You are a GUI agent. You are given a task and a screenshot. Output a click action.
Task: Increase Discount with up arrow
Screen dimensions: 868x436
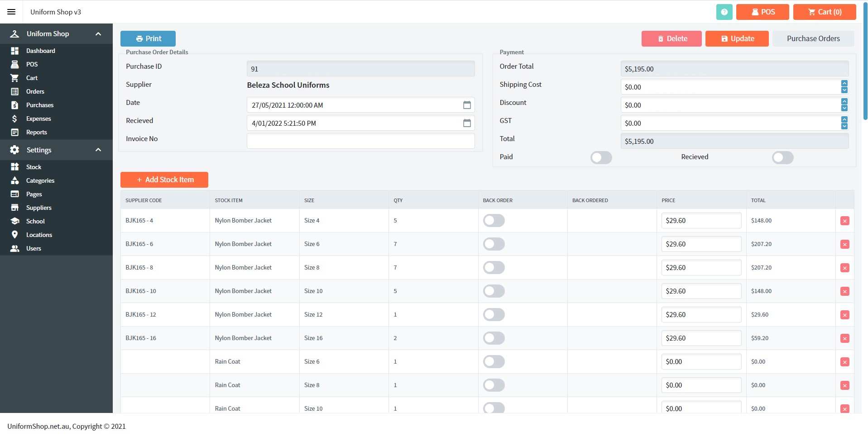point(844,102)
